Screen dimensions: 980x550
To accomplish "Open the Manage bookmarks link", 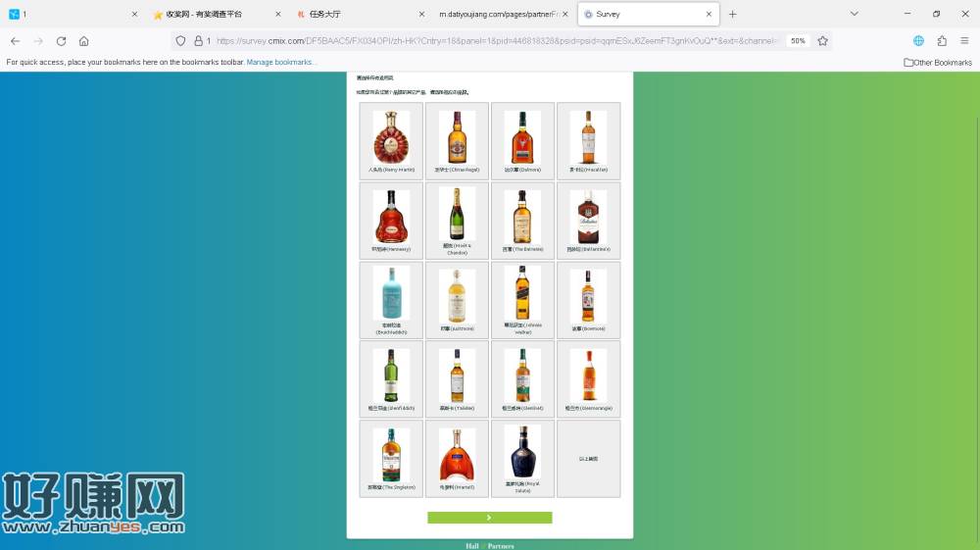I will [x=281, y=62].
